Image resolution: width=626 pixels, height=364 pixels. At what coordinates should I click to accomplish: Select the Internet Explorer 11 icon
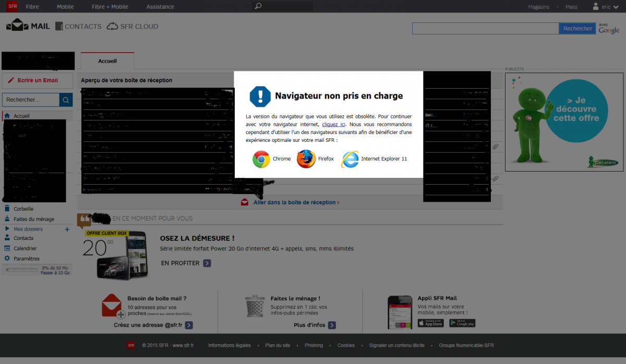[x=350, y=159]
